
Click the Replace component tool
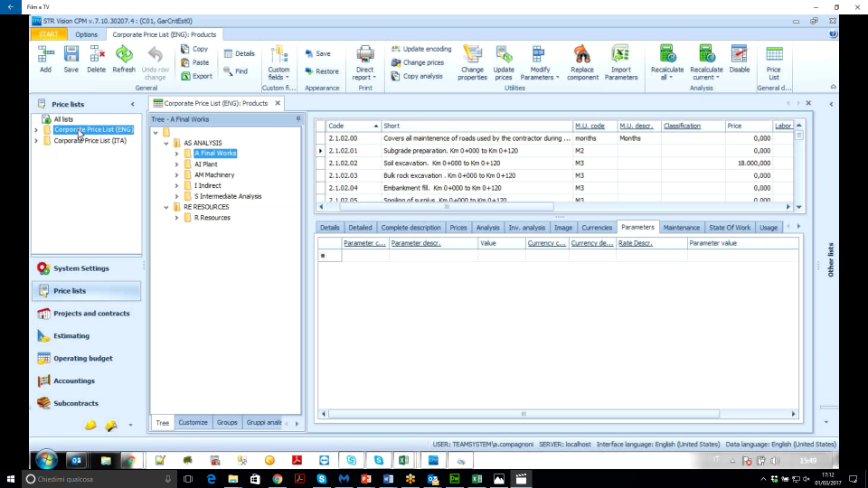[582, 63]
